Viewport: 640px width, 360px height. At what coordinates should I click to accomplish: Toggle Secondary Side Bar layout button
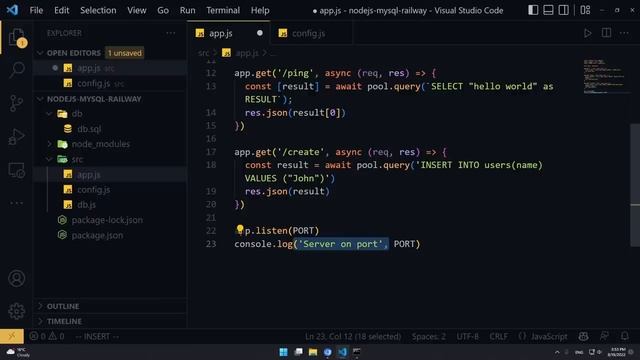564,10
